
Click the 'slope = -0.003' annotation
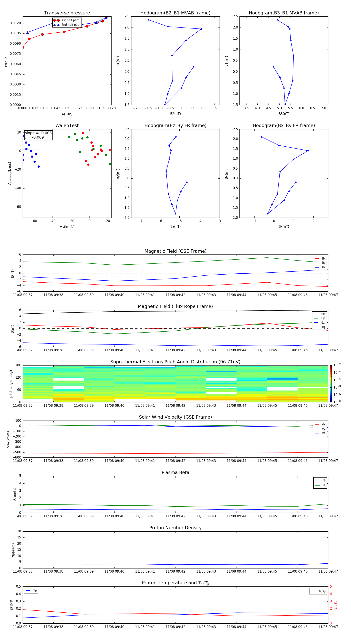(38, 133)
